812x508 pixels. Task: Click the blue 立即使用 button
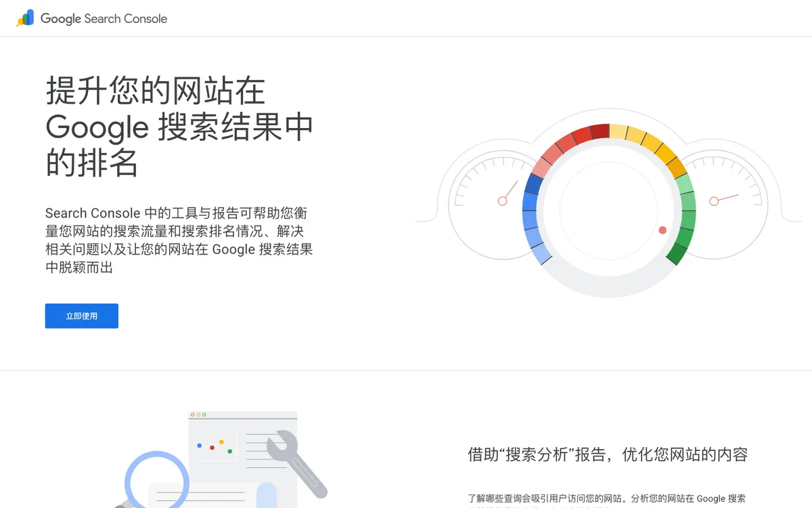(x=82, y=316)
